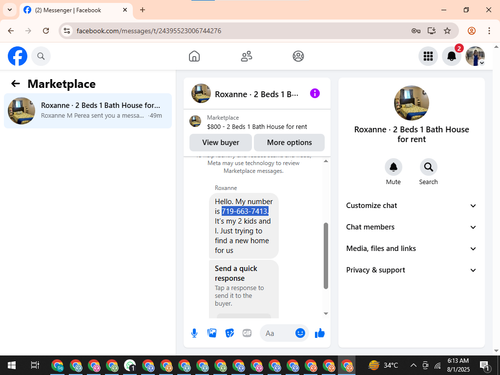Click the chat messages scrollbar thumb

pos(326,256)
